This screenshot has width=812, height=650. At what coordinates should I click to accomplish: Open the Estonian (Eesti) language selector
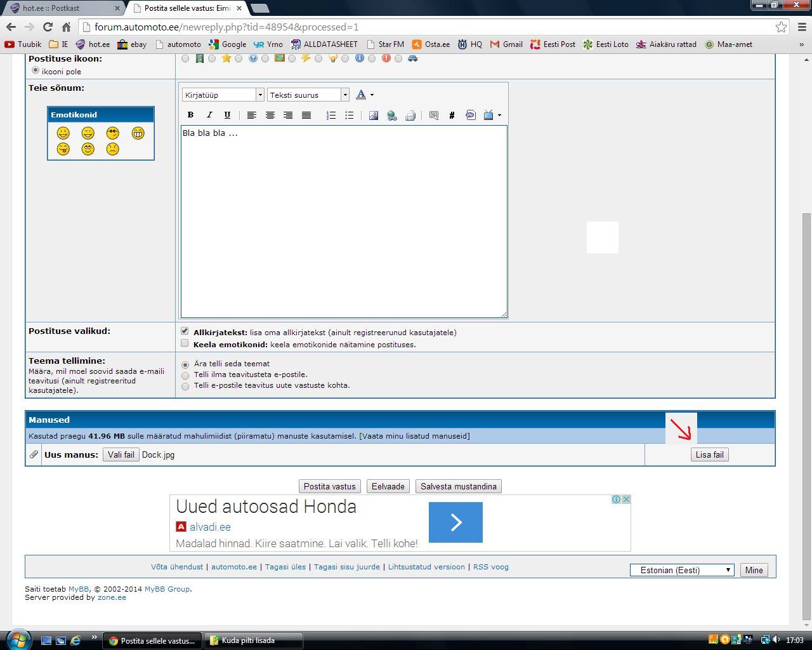(x=682, y=570)
